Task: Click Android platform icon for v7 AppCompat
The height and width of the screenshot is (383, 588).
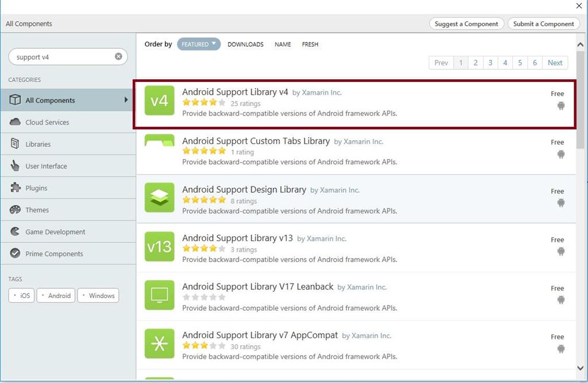Action: tap(560, 349)
